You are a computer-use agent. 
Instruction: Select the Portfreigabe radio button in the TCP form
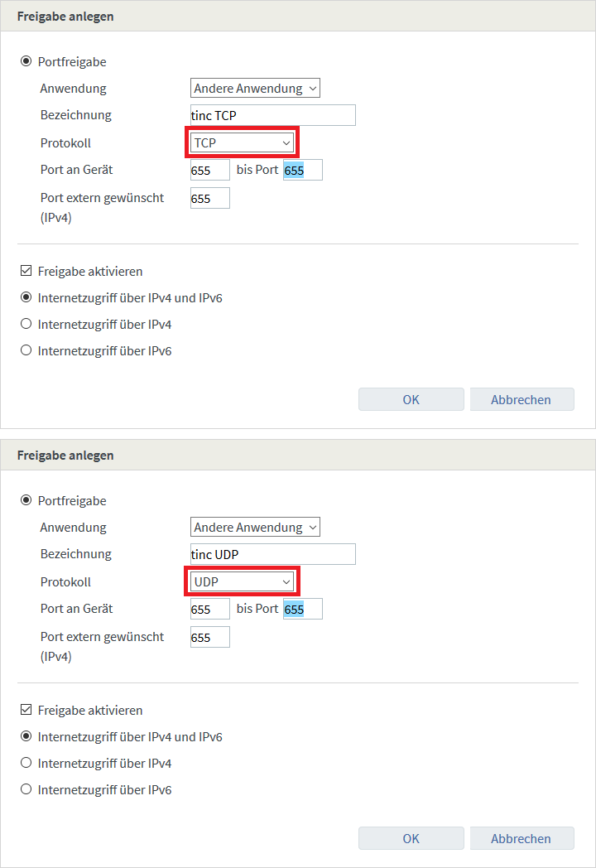pyautogui.click(x=26, y=61)
